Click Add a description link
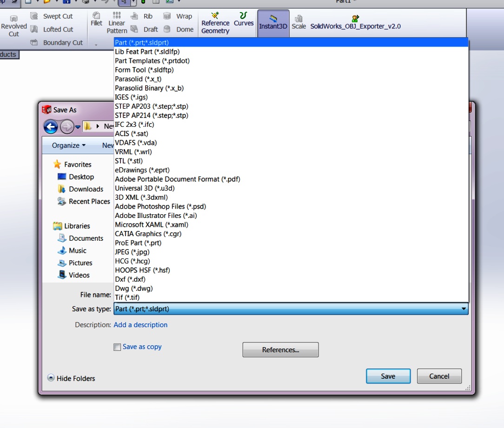Image resolution: width=504 pixels, height=428 pixels. 140,325
